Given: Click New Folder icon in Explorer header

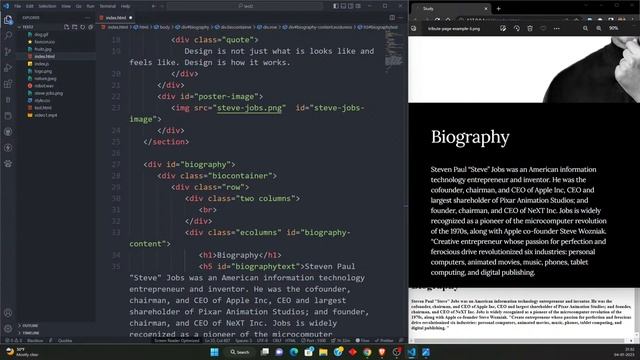Looking at the screenshot, I should pyautogui.click(x=75, y=27).
